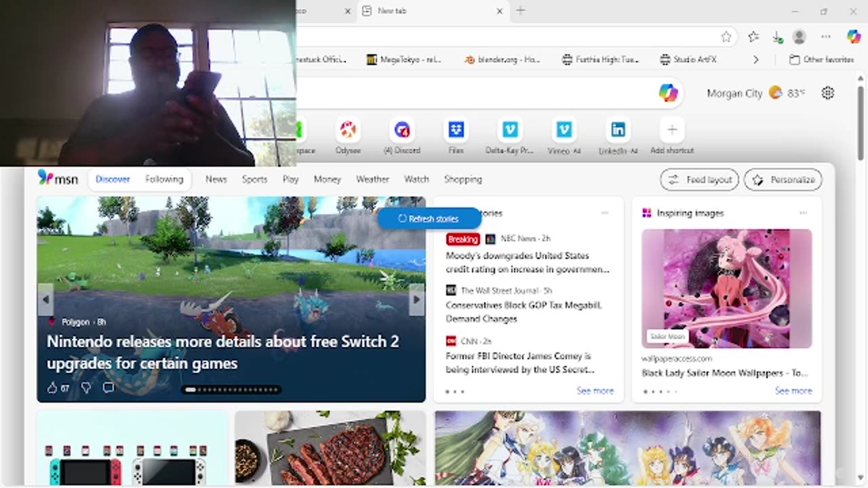
Task: Open MegaTokyo bookmark
Action: click(404, 60)
